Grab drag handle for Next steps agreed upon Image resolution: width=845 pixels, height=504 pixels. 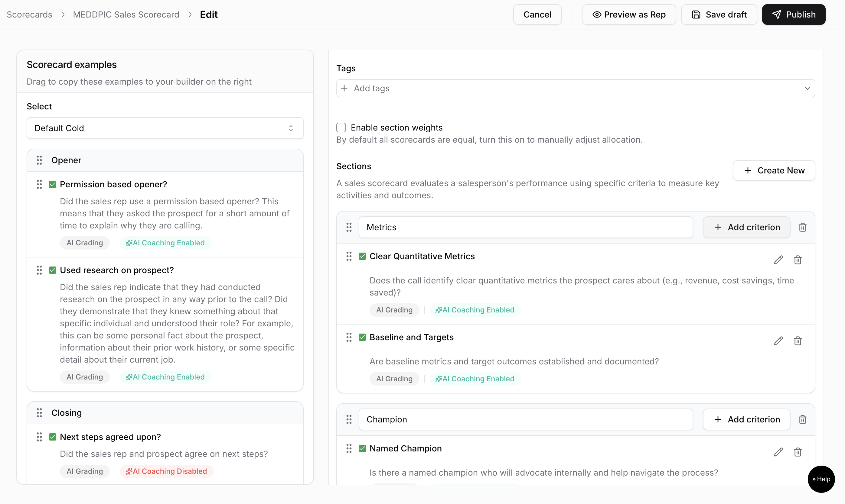click(39, 437)
